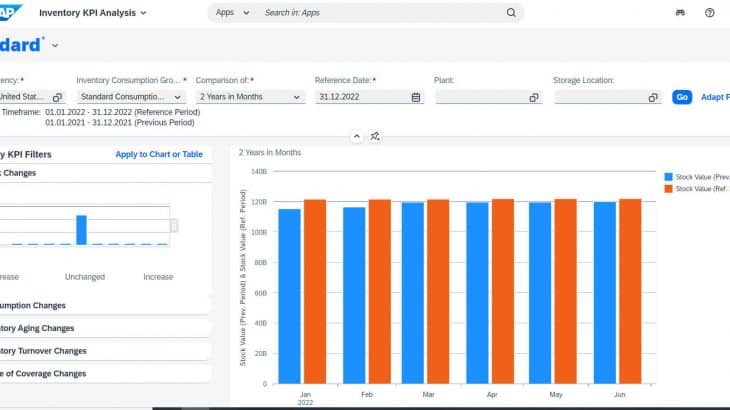This screenshot has width=730, height=410.
Task: Open value help for Storage Location field
Action: pos(653,97)
